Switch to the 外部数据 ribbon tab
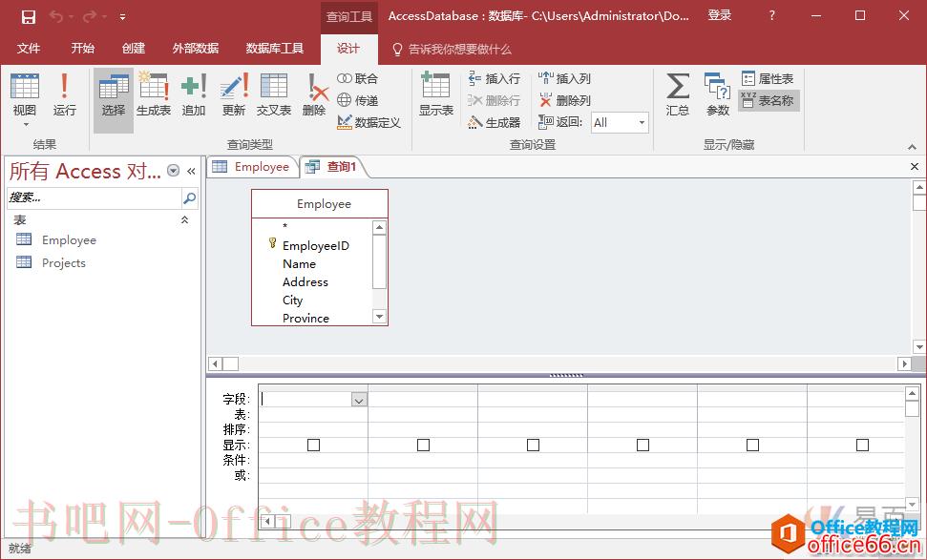This screenshot has width=927, height=560. tap(196, 49)
